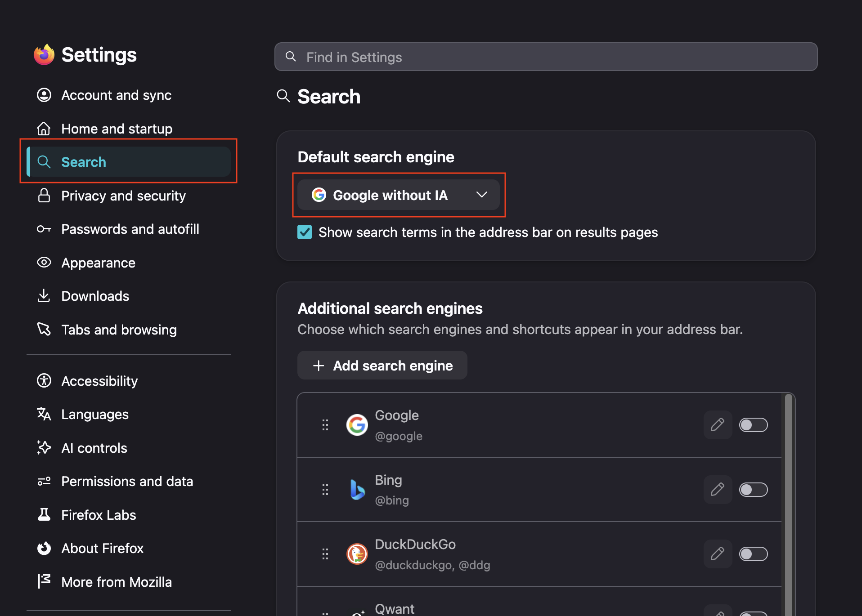Image resolution: width=862 pixels, height=616 pixels.
Task: Go to Tabs and browsing settings
Action: 129,330
